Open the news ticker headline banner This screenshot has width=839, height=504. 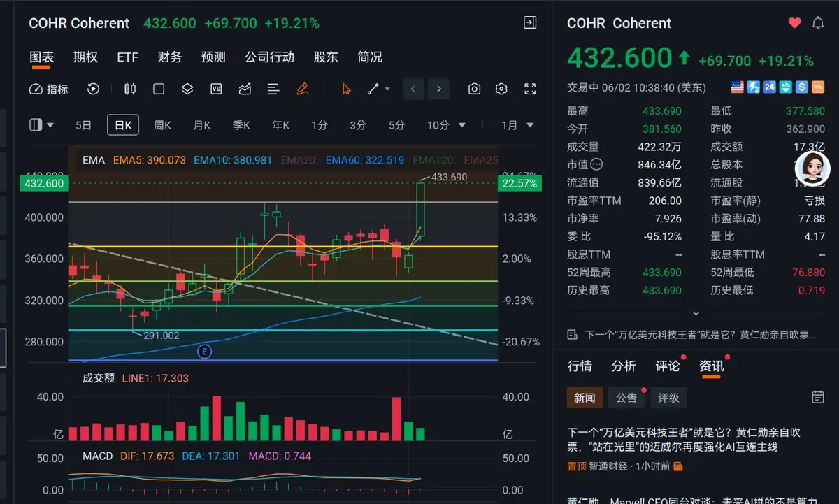click(x=692, y=335)
